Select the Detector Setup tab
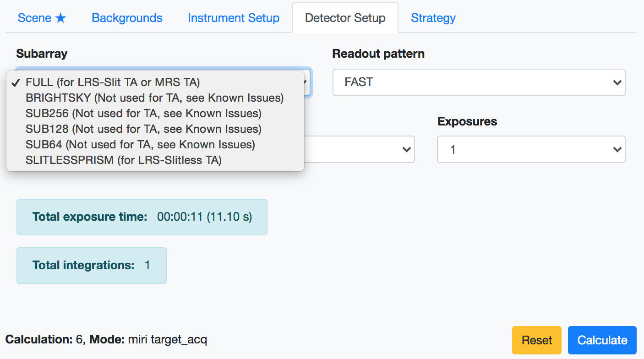This screenshot has width=644, height=359. point(345,18)
